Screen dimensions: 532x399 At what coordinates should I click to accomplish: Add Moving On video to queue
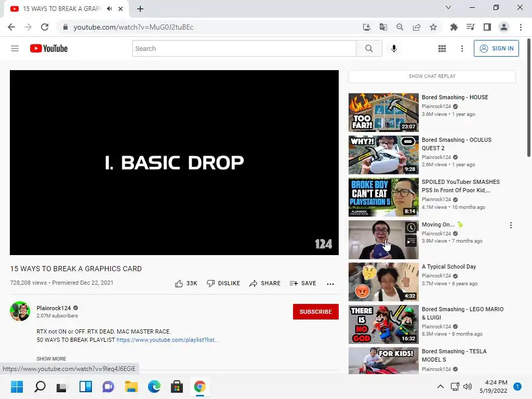[x=411, y=242]
